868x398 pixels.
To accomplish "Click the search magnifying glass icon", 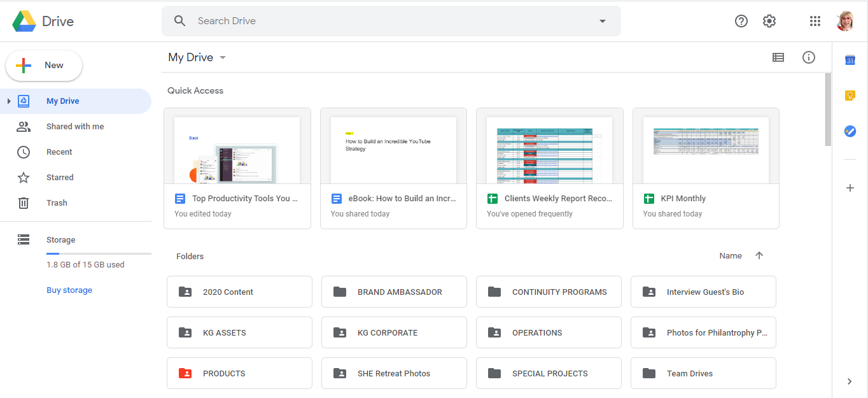I will pos(179,20).
